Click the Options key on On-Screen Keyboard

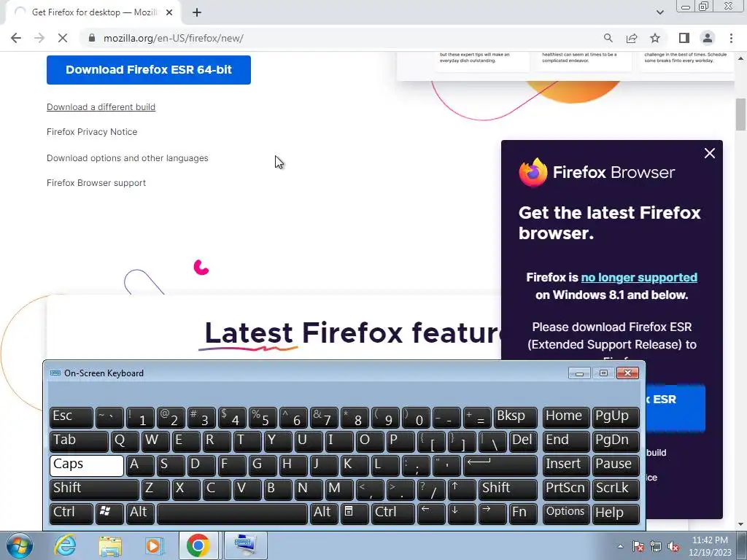(x=566, y=513)
